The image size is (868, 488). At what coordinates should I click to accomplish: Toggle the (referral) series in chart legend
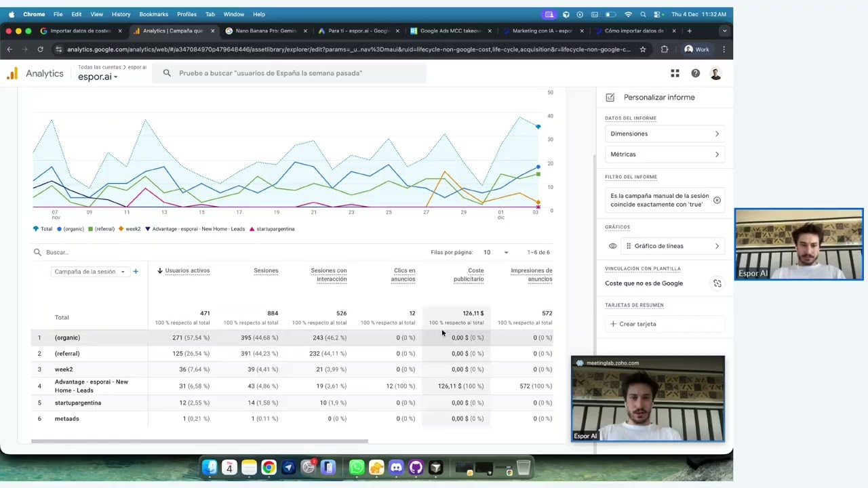tap(100, 229)
